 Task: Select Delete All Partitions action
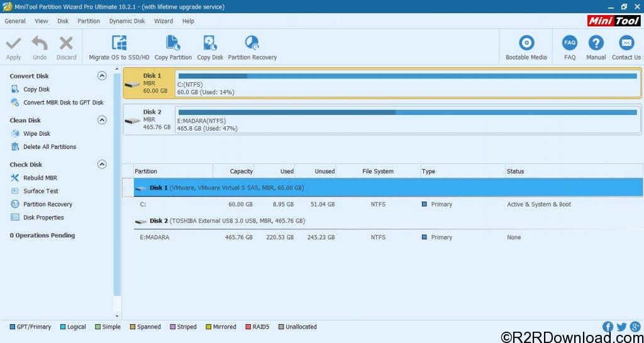coord(50,146)
